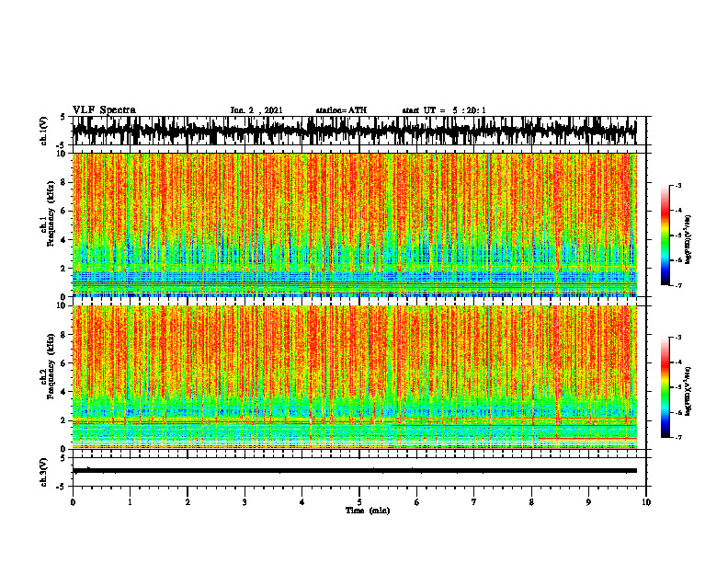728x563 pixels.
Task: Click the "-3" label on ch.2 color scale
Action: 678,338
